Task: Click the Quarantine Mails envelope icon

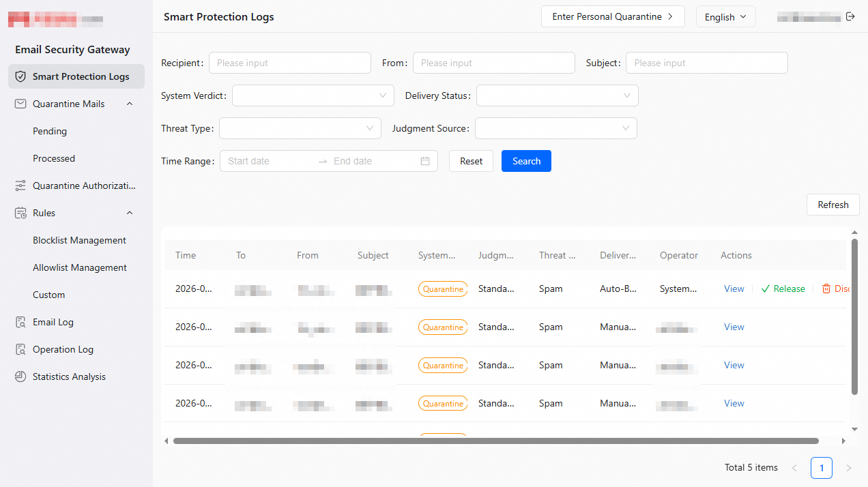Action: 20,104
